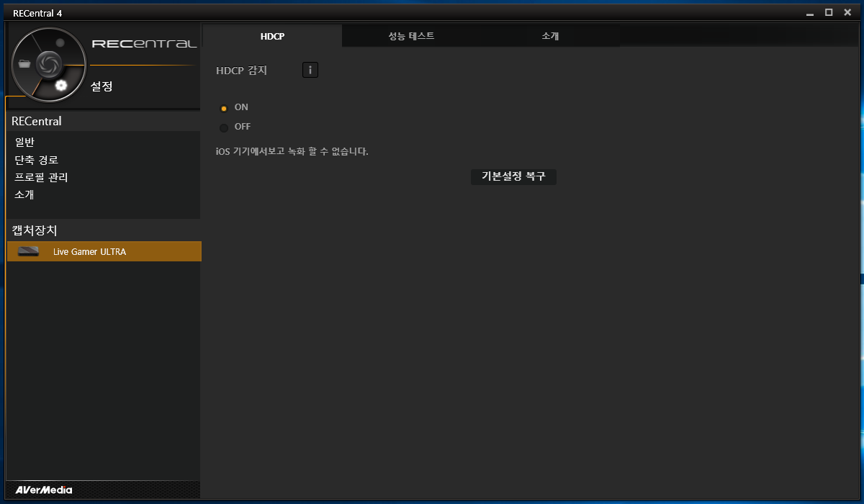Switch to the HDCP tab
The height and width of the screenshot is (504, 864).
[272, 36]
